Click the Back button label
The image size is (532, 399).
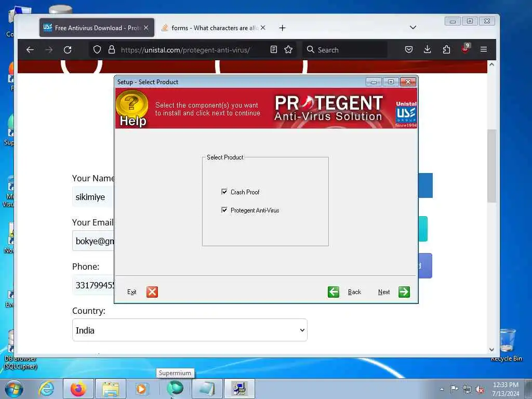tap(354, 292)
